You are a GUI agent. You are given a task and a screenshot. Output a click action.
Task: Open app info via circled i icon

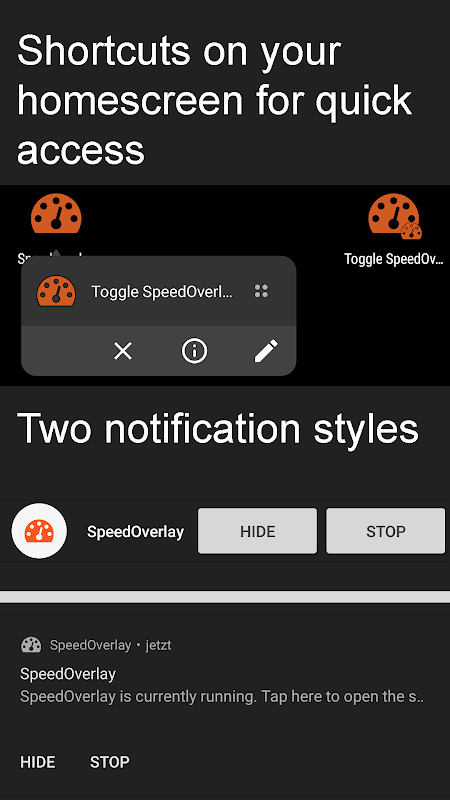click(194, 351)
